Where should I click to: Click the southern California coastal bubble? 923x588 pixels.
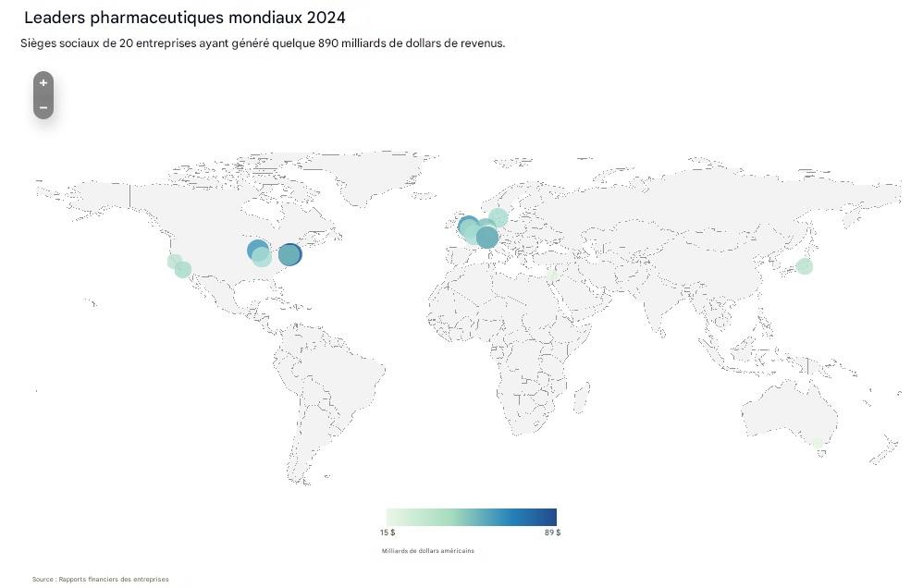(x=183, y=270)
